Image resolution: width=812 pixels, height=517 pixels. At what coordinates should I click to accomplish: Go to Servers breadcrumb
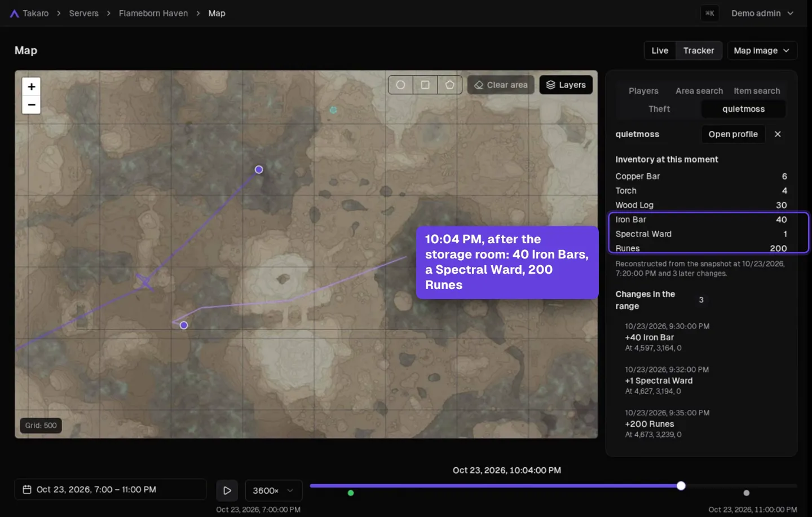coord(83,13)
